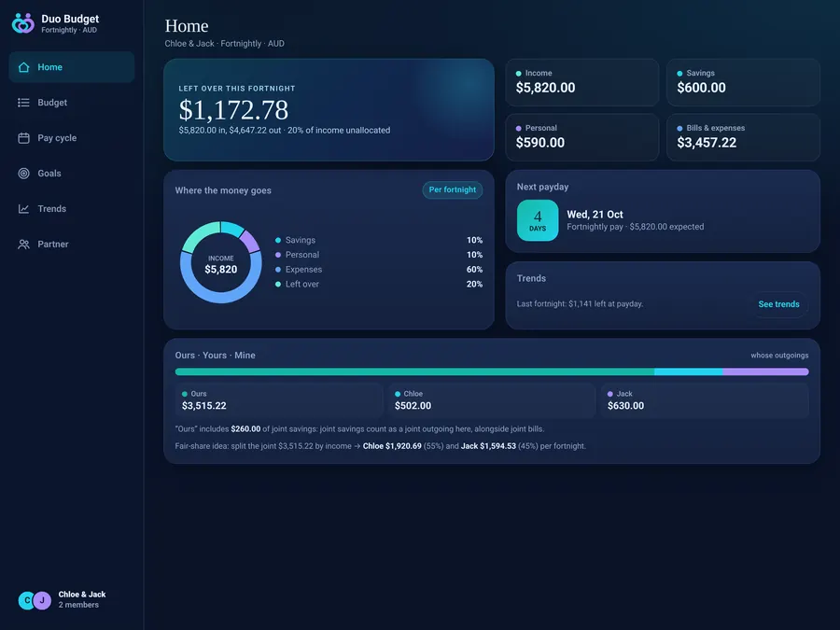Click the Savings 10% legend row
This screenshot has width=840, height=630.
pos(379,240)
